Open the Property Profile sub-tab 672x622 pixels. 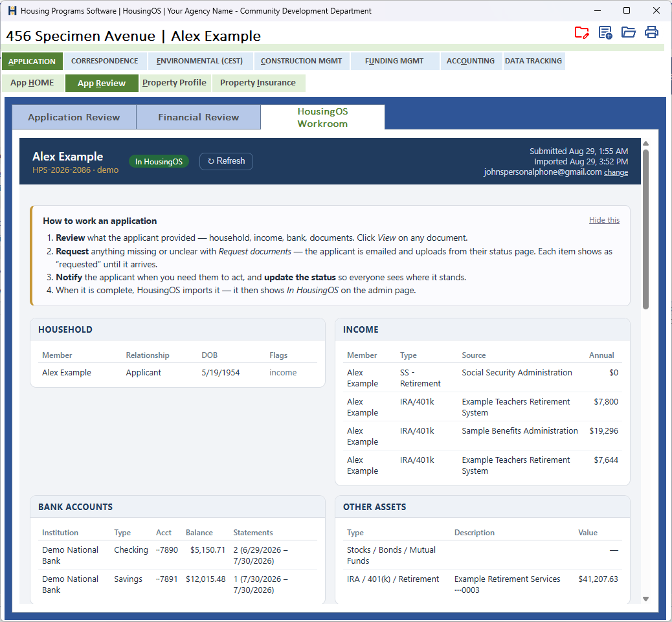pyautogui.click(x=174, y=83)
